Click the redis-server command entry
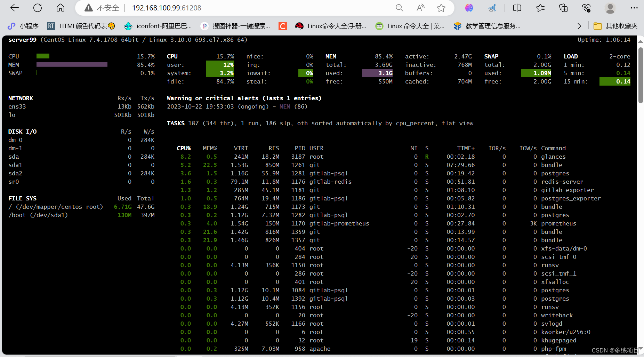 (x=562, y=182)
